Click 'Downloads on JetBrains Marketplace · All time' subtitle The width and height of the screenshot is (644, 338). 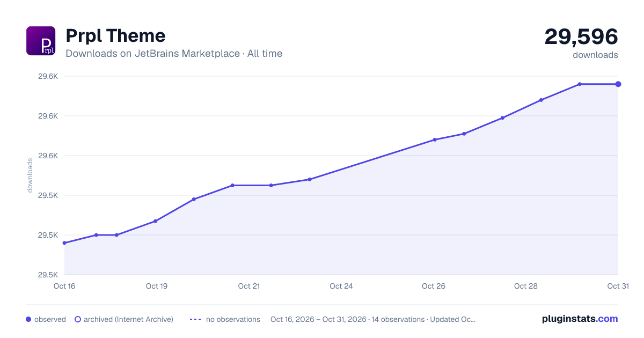[174, 54]
